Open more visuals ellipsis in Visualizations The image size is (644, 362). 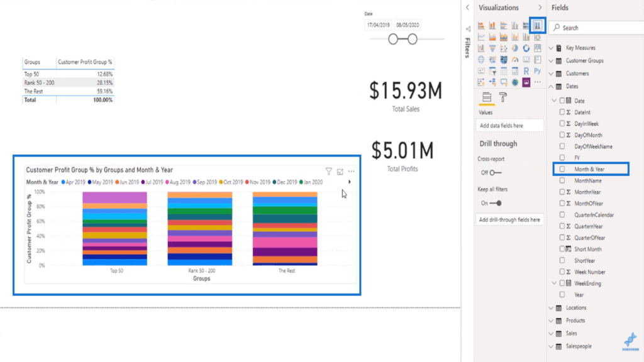537,82
